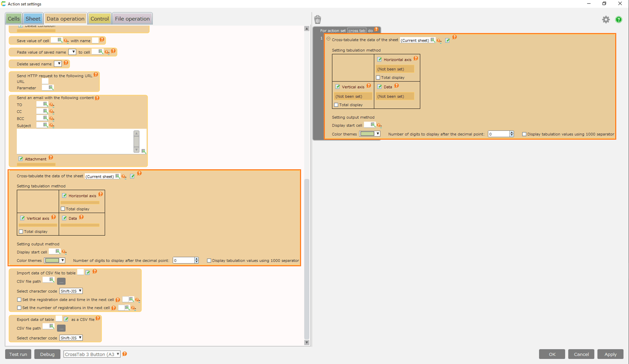Click help icon beside Send HTTP request

(96, 74)
